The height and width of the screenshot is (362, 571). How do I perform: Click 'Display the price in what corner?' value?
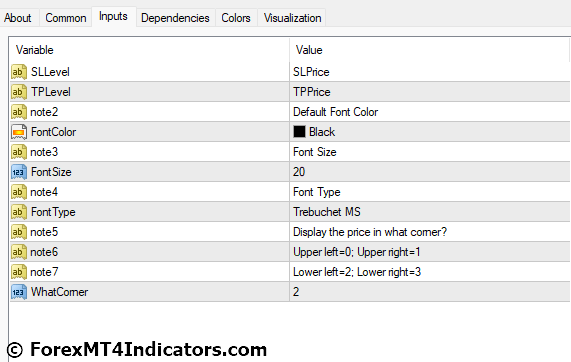[370, 232]
